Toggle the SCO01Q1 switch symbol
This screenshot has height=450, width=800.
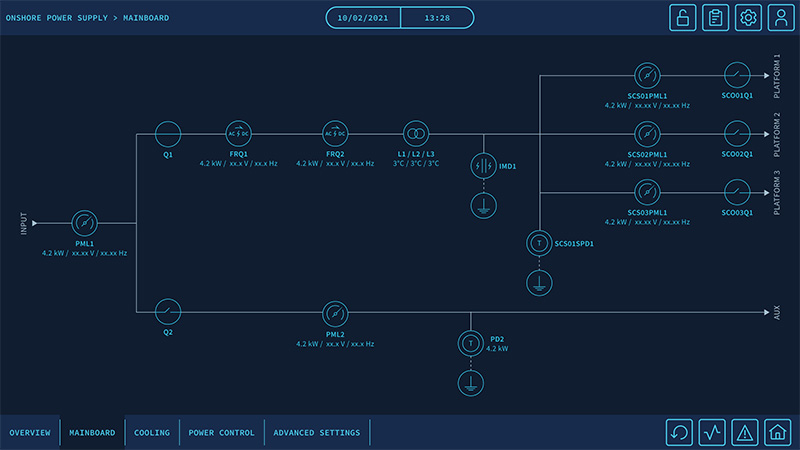[737, 75]
